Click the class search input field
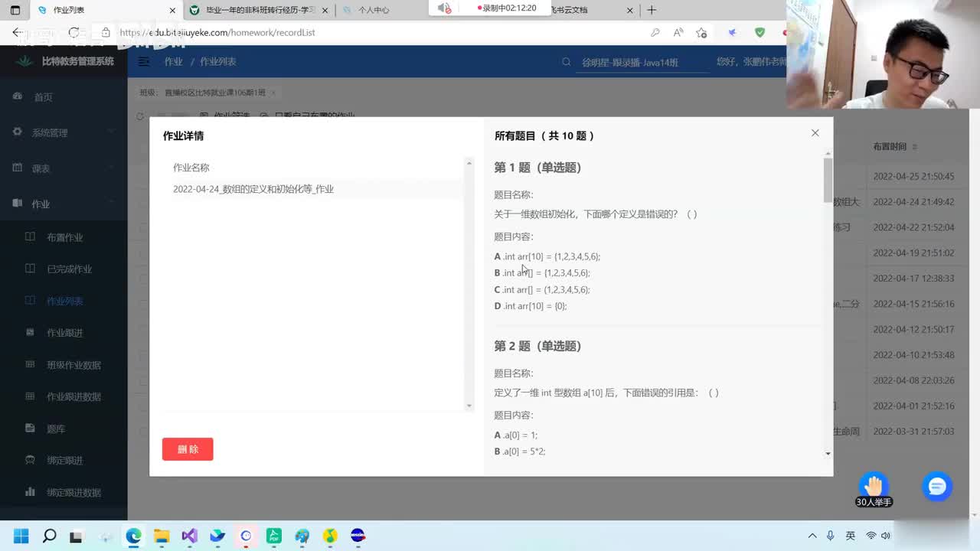This screenshot has width=980, height=551. click(642, 62)
